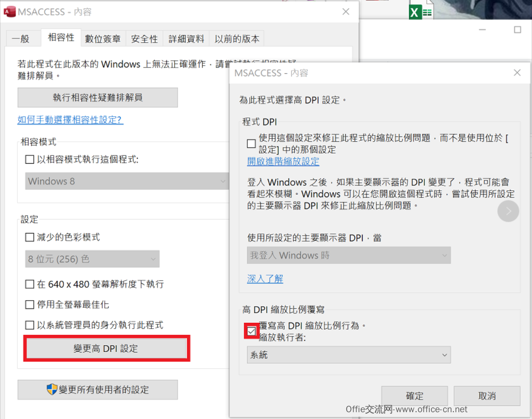Click the MSACCESS app icon in the title bar
The width and height of the screenshot is (532, 419).
[10, 12]
